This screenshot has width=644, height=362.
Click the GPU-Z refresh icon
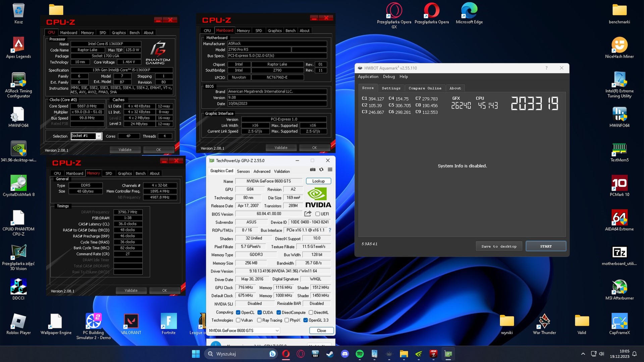pos(321,170)
